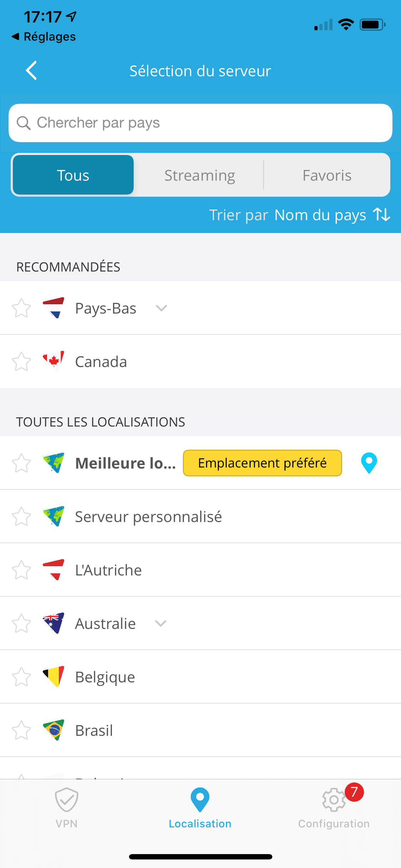Expand the Pays-Bas server list
This screenshot has width=401, height=868.
[x=161, y=308]
